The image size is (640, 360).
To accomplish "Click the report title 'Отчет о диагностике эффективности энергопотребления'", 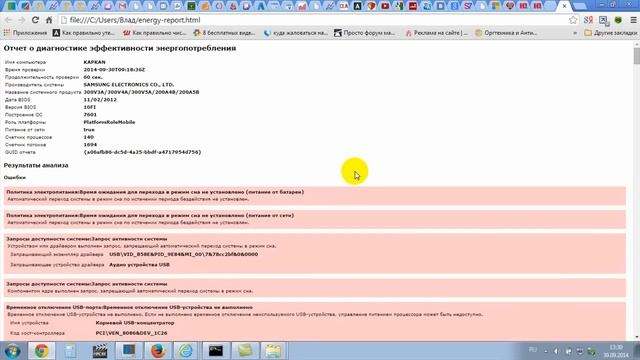I will tap(120, 48).
